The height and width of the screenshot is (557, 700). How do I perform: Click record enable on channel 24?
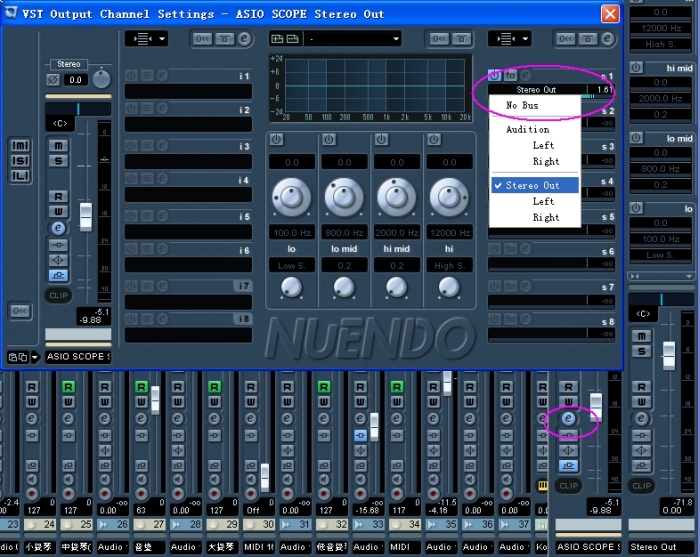(x=32, y=494)
